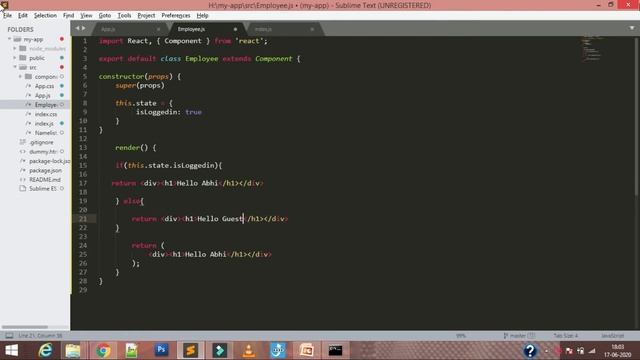Open package.json in sidebar
640x360 pixels.
pos(45,170)
